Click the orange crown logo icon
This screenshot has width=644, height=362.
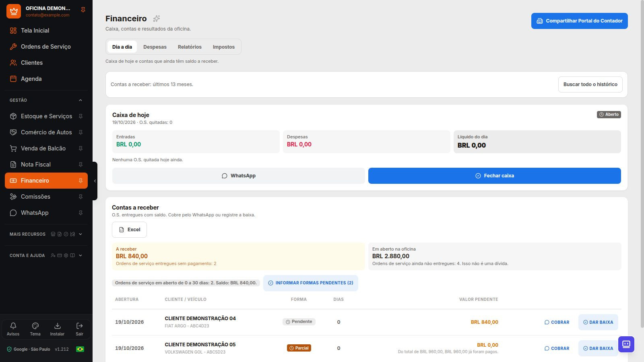tap(14, 11)
